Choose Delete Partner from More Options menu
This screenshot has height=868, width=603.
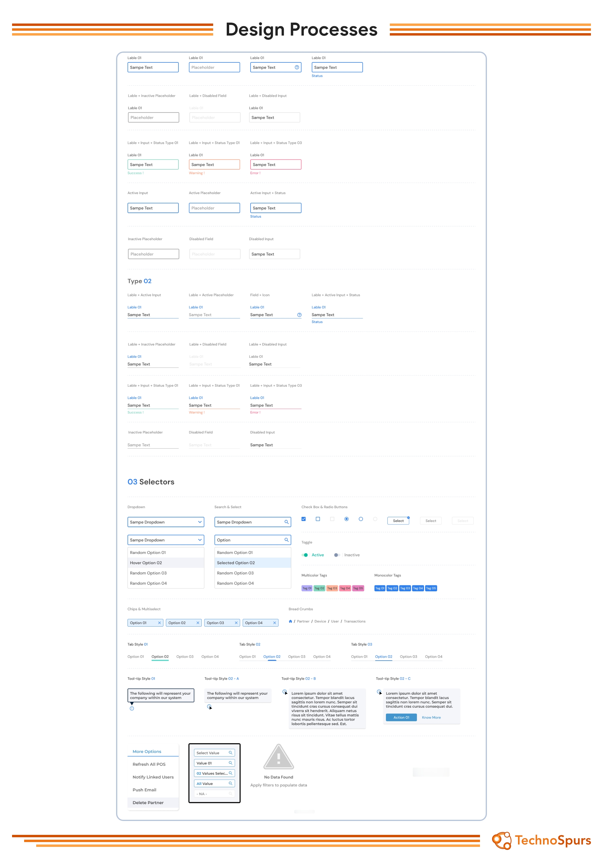tap(148, 803)
